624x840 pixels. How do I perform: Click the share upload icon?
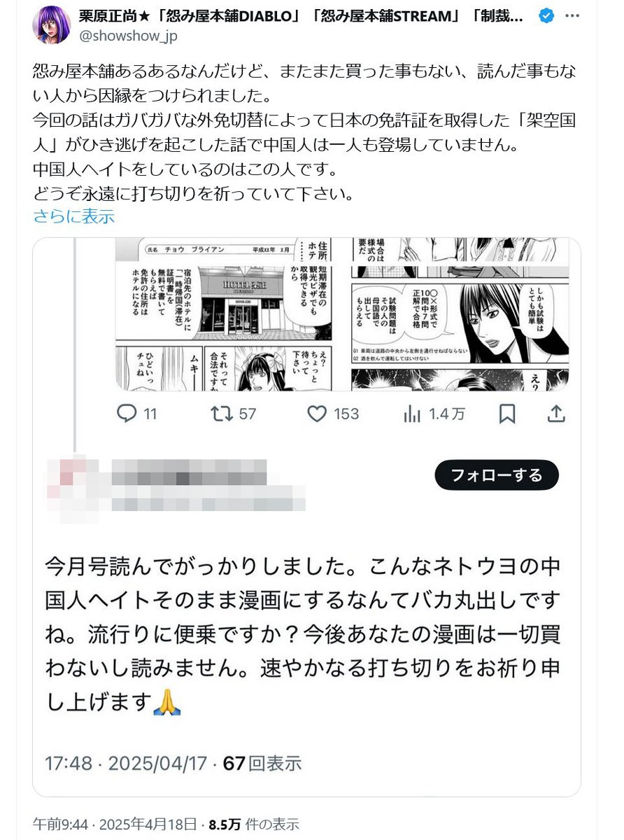pos(555,414)
